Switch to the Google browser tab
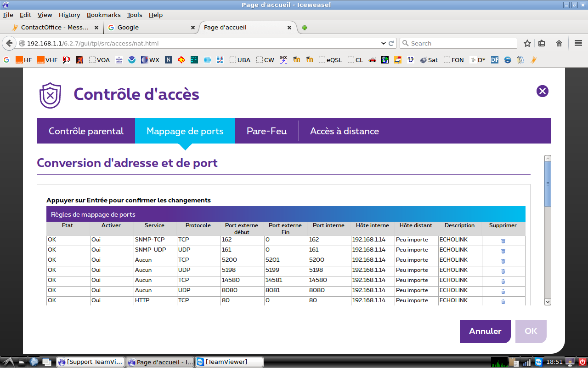588x368 pixels. tap(151, 28)
